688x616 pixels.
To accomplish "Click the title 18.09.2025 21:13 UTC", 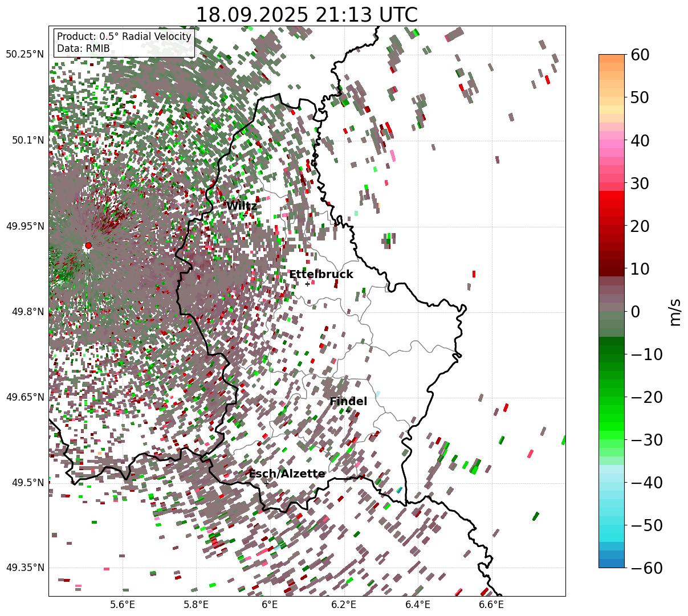I will 307,14.
